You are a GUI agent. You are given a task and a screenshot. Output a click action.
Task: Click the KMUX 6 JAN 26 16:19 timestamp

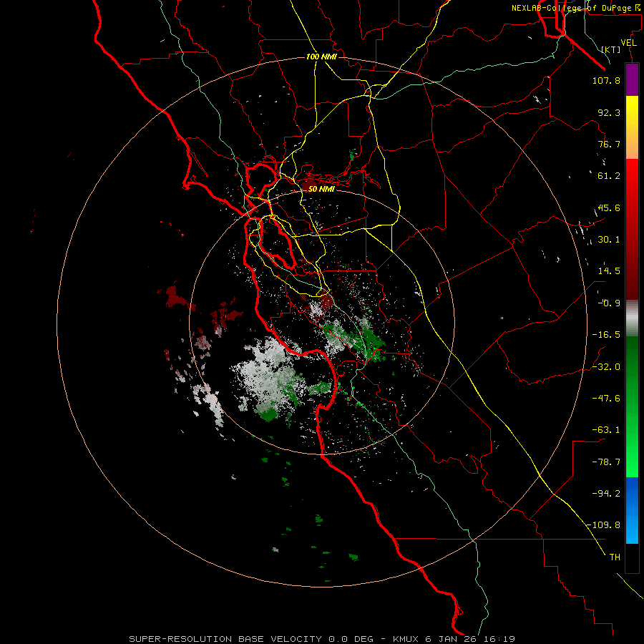454,639
